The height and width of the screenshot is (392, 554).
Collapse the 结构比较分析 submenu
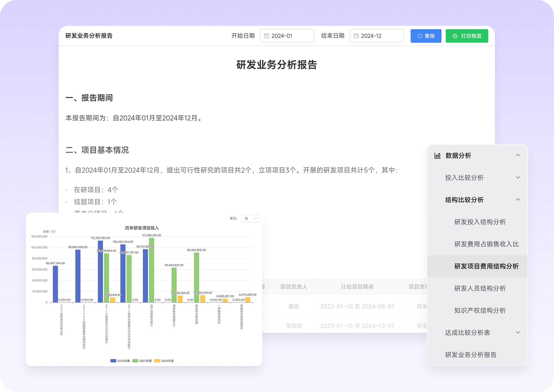[518, 200]
